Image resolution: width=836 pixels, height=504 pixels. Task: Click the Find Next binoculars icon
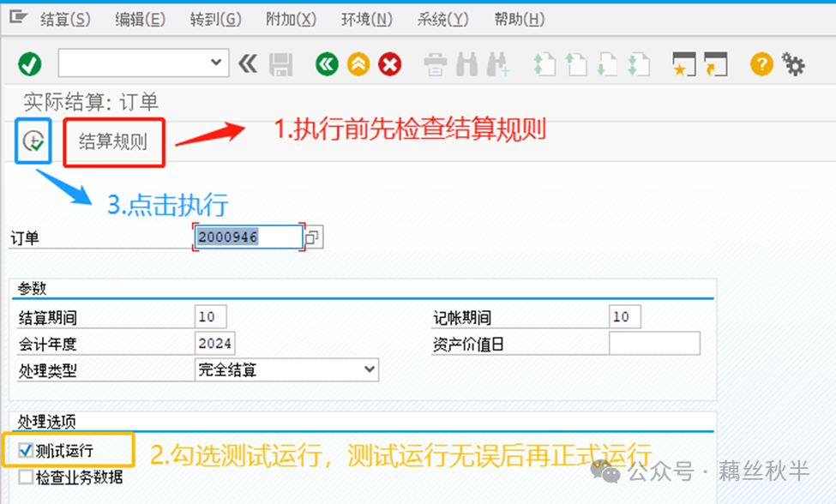[x=498, y=64]
